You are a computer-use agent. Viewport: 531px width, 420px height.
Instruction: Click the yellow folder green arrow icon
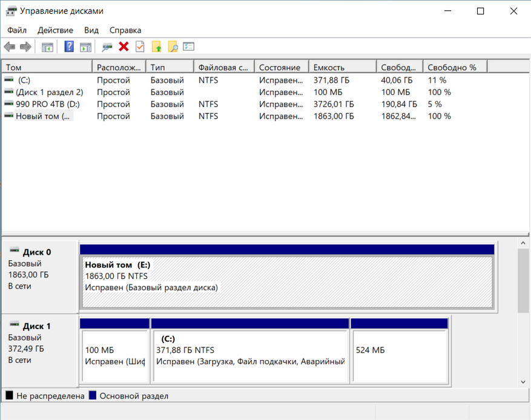point(156,47)
